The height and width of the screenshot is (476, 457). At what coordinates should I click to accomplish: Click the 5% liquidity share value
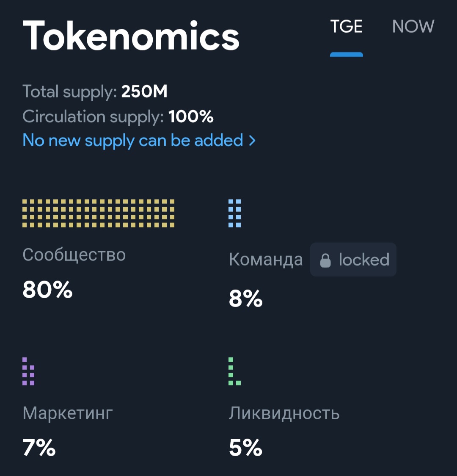click(245, 448)
